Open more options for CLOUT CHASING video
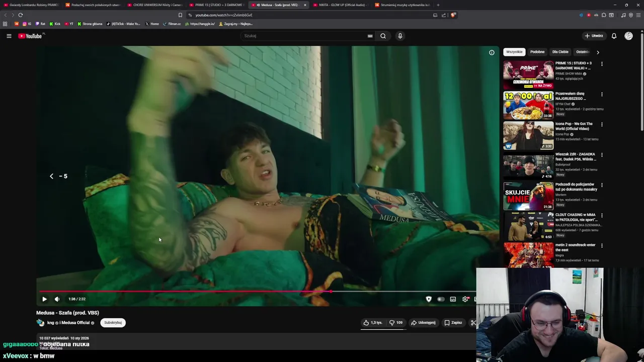 (x=602, y=215)
